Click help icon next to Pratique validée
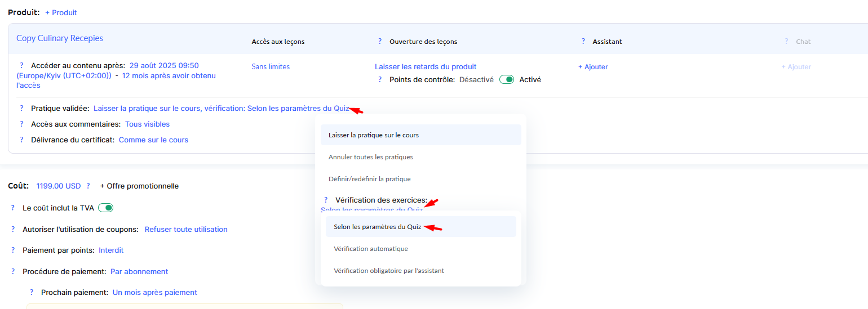The height and width of the screenshot is (309, 868). (22, 109)
